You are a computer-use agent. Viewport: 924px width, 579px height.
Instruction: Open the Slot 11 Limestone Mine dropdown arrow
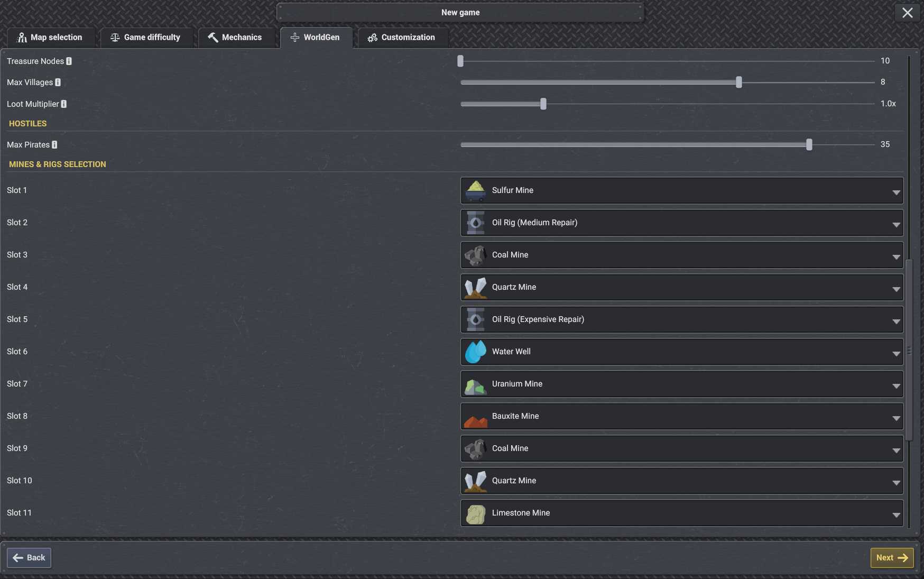click(896, 515)
